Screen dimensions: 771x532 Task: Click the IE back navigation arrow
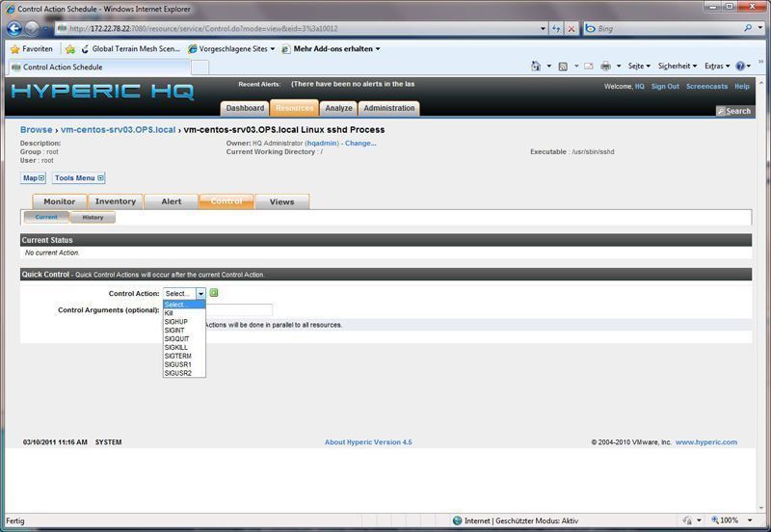14,29
